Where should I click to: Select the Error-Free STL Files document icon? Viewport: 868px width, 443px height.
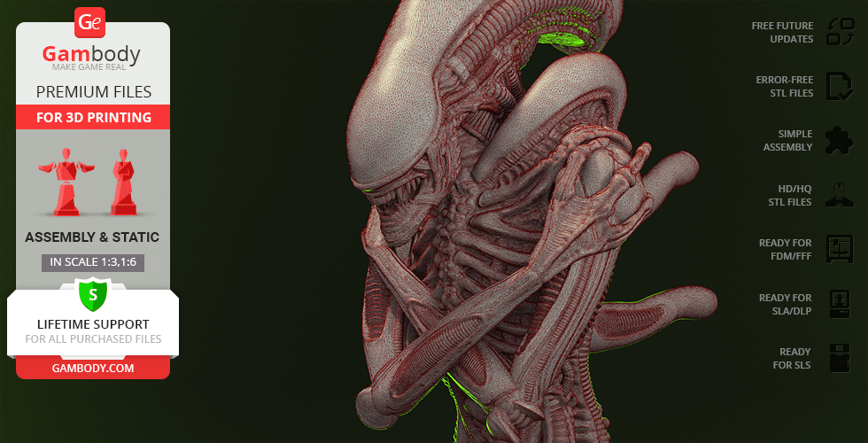click(839, 86)
